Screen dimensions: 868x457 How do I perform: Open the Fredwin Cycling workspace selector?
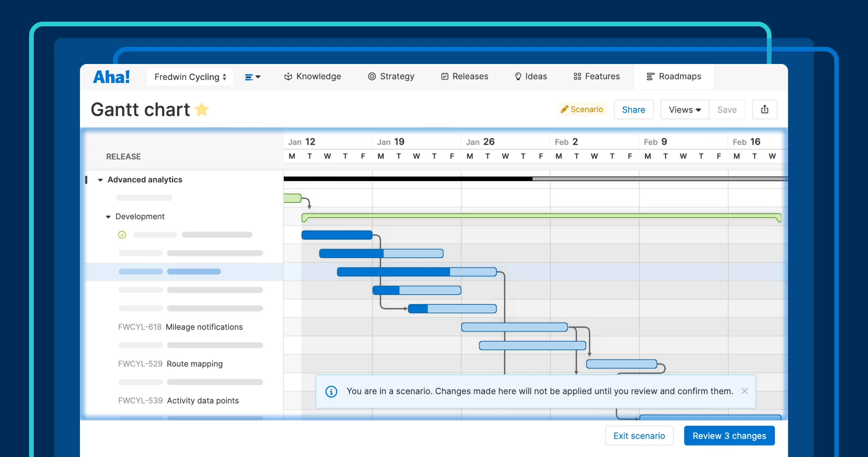click(190, 77)
